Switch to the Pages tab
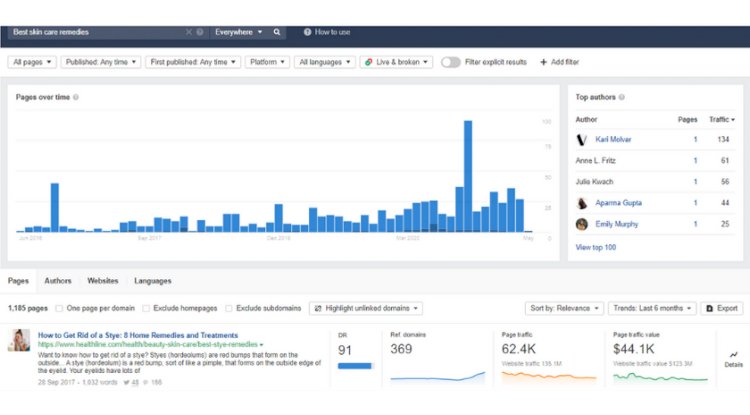The height and width of the screenshot is (415, 750). click(x=18, y=281)
